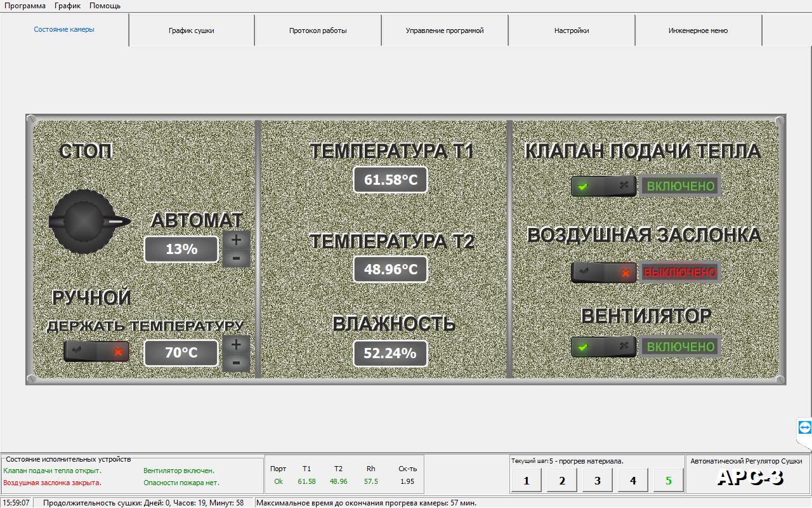This screenshot has width=812, height=508.
Task: Toggle the Держать температуру switch
Action: click(96, 351)
